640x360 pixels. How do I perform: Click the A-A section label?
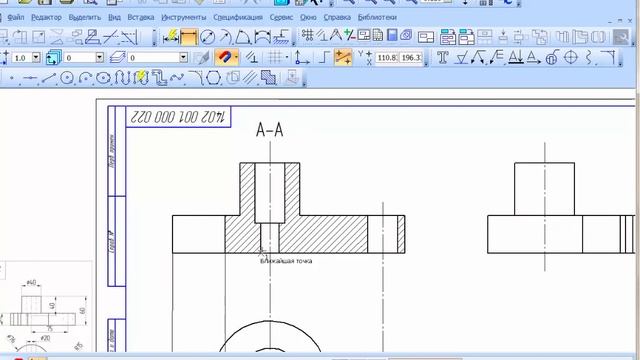[x=269, y=130]
